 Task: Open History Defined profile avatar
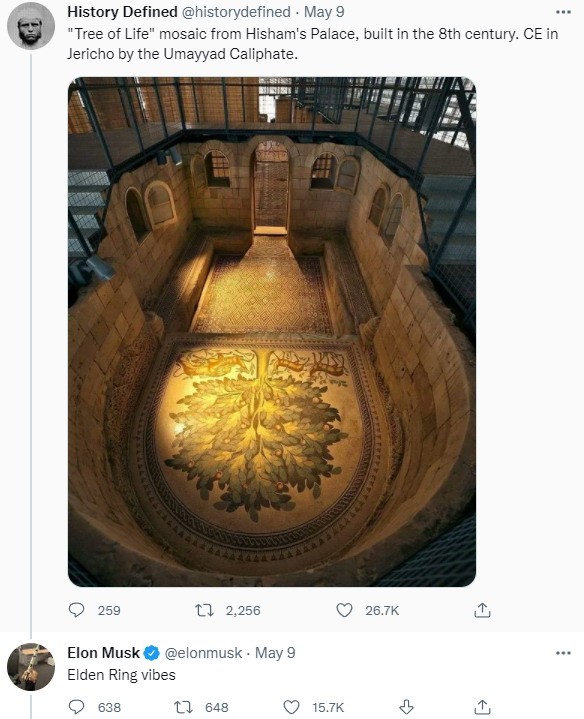[31, 26]
